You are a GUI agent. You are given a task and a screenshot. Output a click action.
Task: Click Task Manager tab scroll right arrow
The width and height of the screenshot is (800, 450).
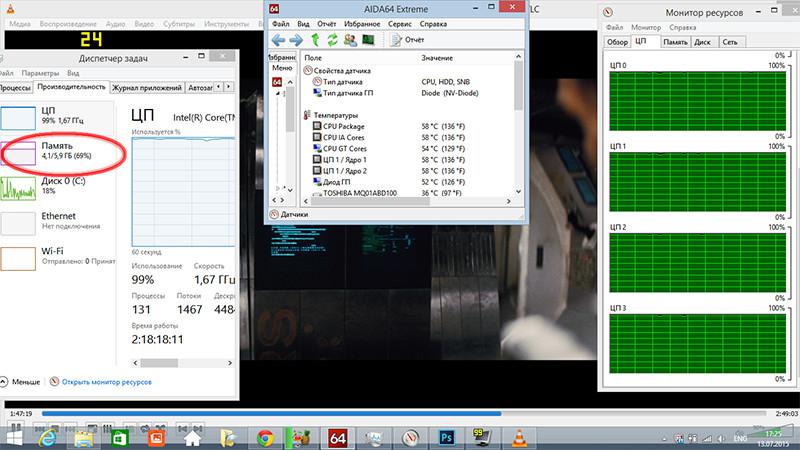pyautogui.click(x=229, y=87)
